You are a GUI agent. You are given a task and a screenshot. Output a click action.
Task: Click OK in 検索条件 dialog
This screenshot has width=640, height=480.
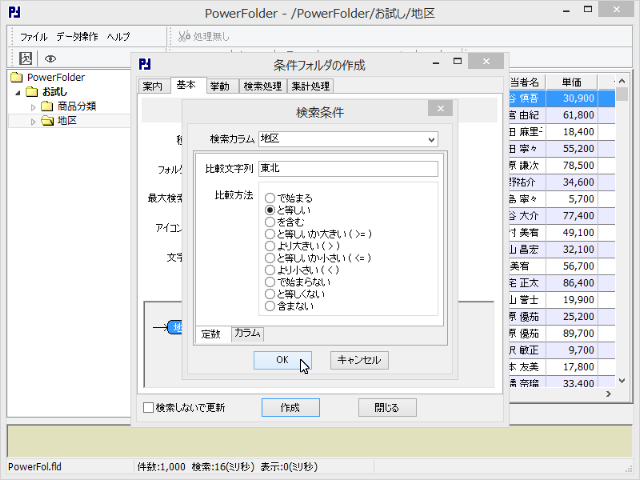[x=282, y=360]
